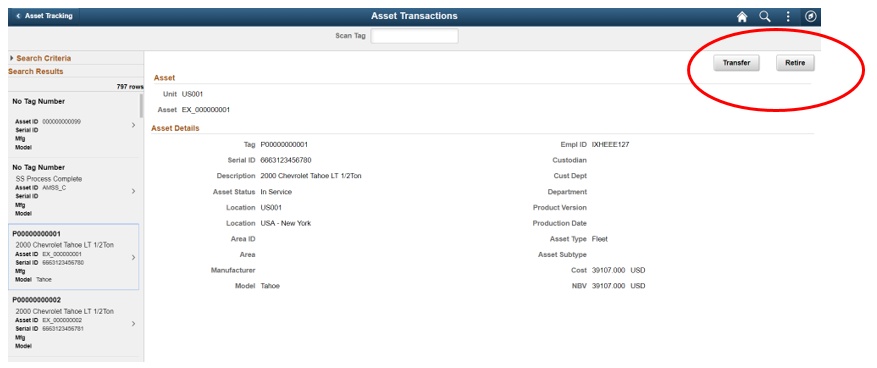The image size is (877, 368).
Task: Click the 797 rows count
Action: [130, 87]
